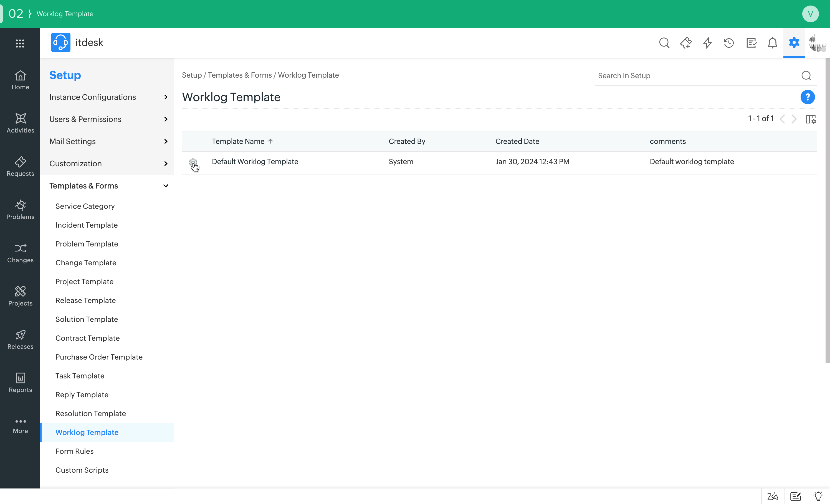Open the Activities module
This screenshot has width=830, height=504.
(x=20, y=123)
